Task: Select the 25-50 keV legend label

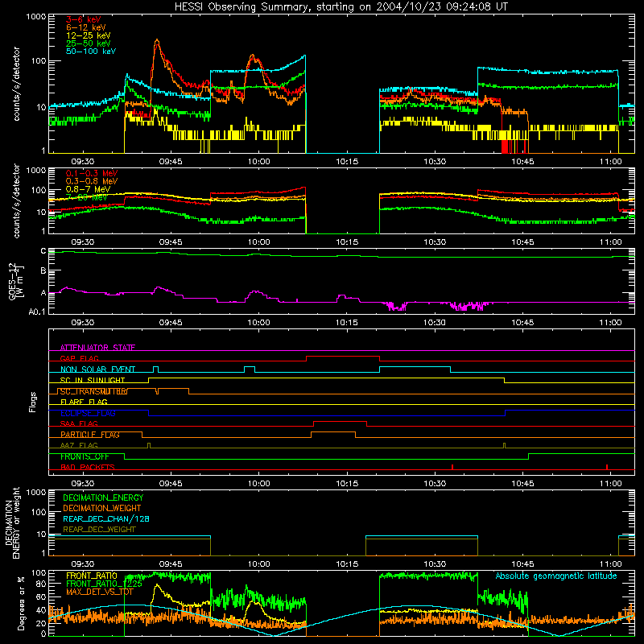Action: point(89,43)
